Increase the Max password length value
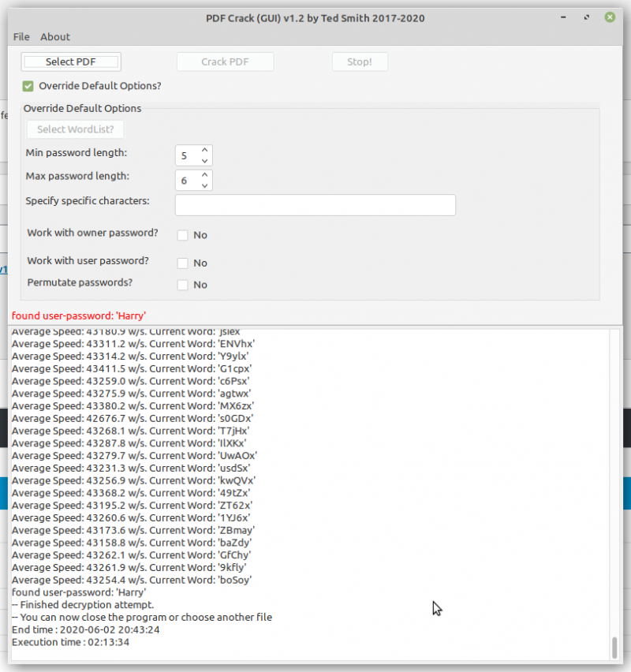The width and height of the screenshot is (631, 672). click(x=205, y=175)
